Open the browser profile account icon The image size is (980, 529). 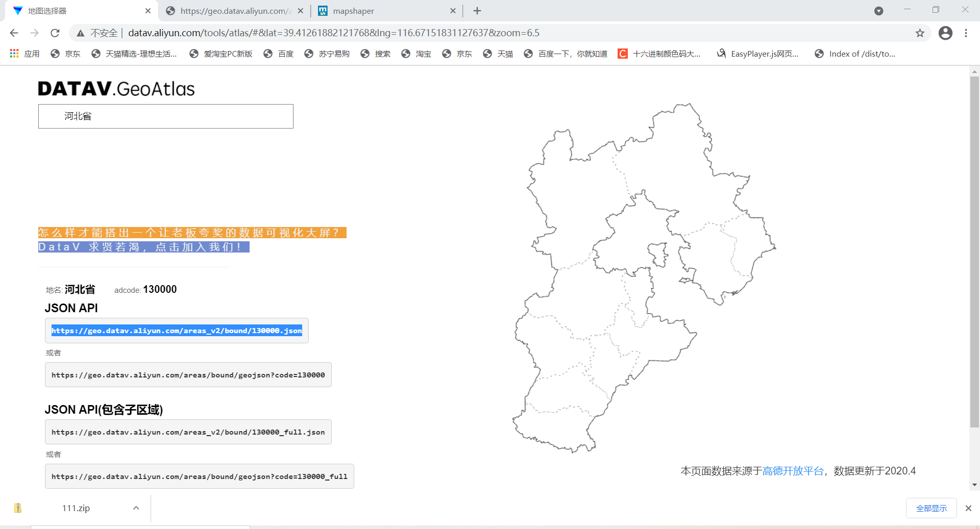click(x=945, y=33)
